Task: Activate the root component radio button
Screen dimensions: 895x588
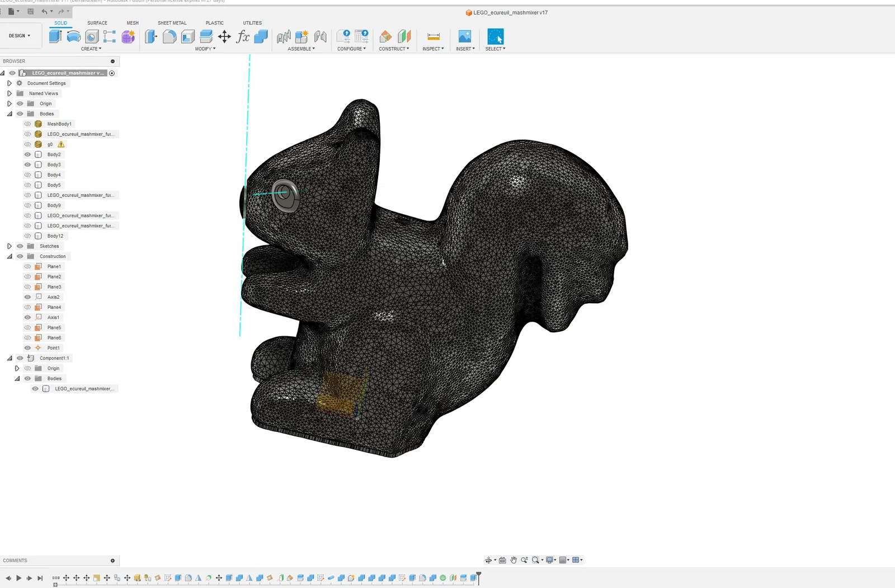Action: pos(112,73)
